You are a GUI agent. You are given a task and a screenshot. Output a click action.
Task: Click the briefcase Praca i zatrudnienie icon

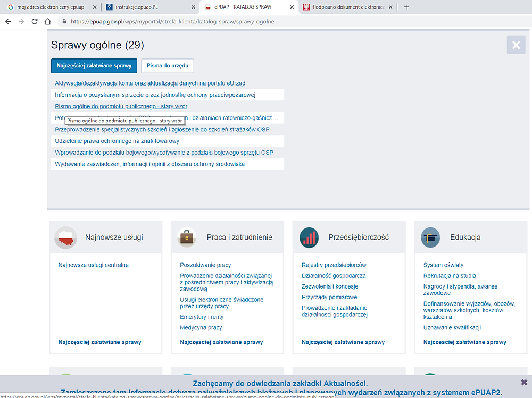[x=187, y=238]
